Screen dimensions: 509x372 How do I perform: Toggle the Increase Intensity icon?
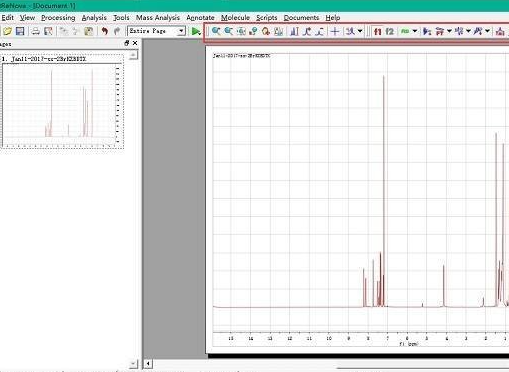point(307,31)
